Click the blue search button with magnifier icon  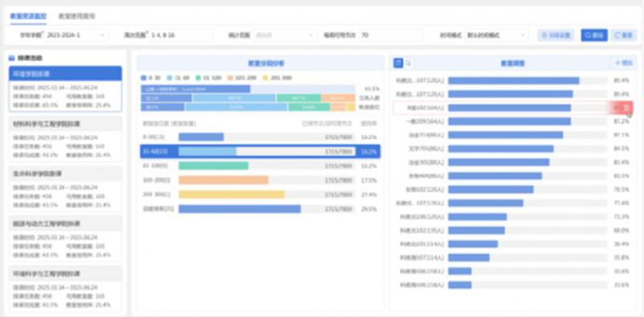594,35
